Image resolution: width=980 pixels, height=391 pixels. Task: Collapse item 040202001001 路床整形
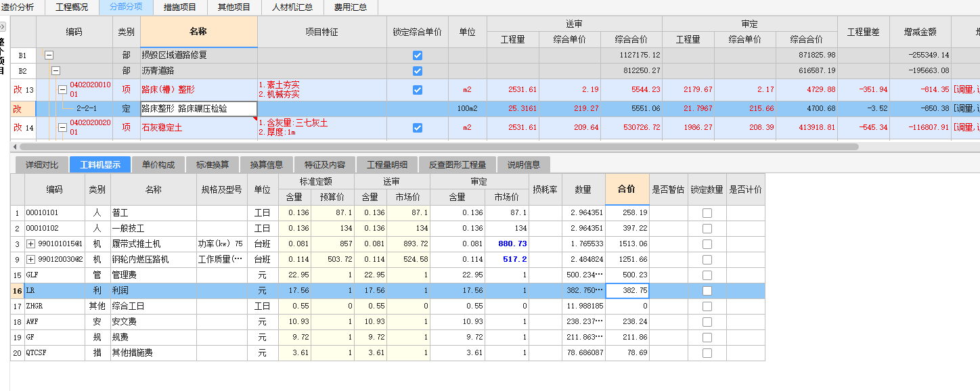click(63, 89)
